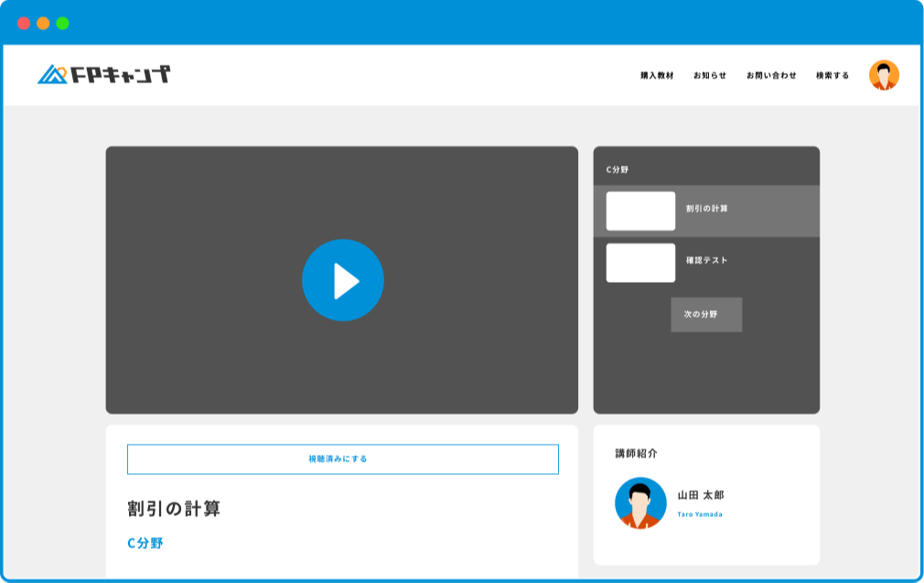Select the 確認テスト thumbnail in playlist
924x583 pixels.
[640, 263]
